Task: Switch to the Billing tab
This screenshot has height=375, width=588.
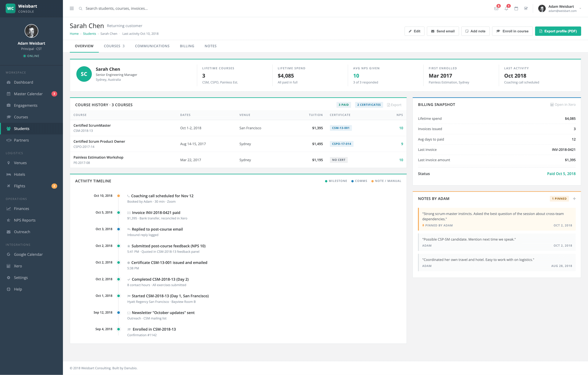Action: tap(187, 46)
